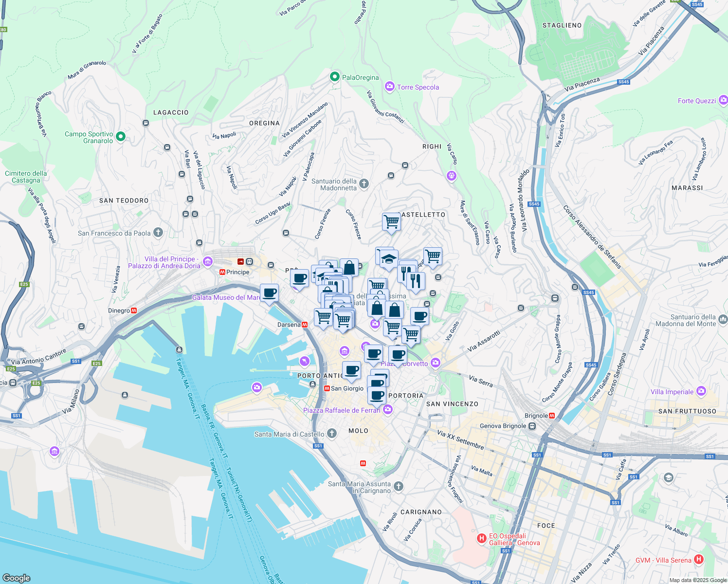Select the Piazza Corvetto attraction icon

pyautogui.click(x=435, y=363)
